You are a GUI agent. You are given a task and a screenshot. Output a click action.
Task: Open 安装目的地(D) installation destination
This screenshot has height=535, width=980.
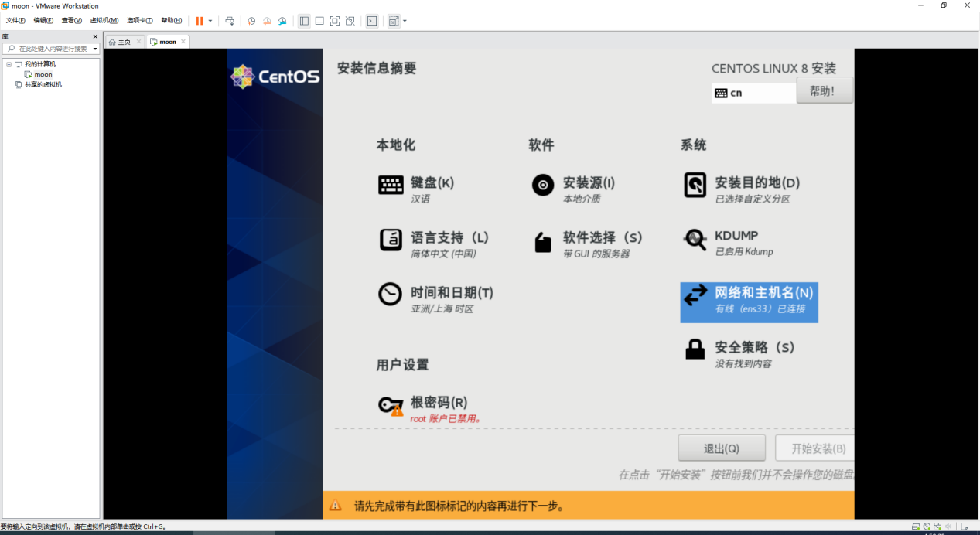coord(742,189)
